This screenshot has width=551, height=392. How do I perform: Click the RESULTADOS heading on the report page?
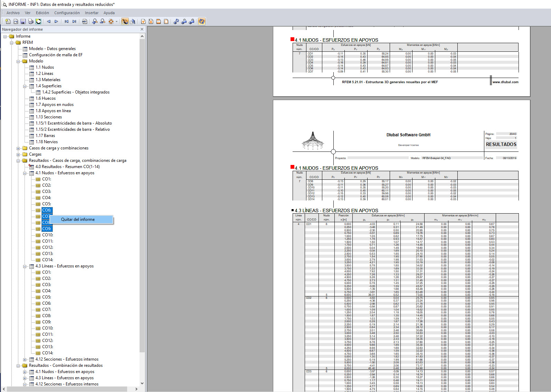[x=501, y=145]
